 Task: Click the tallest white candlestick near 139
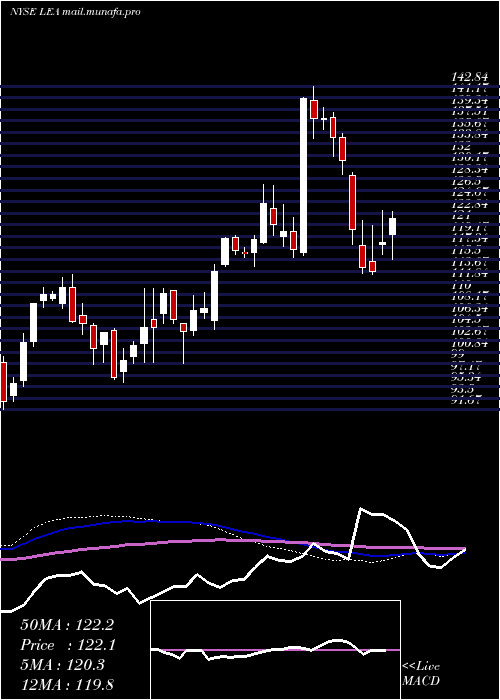coord(304,176)
